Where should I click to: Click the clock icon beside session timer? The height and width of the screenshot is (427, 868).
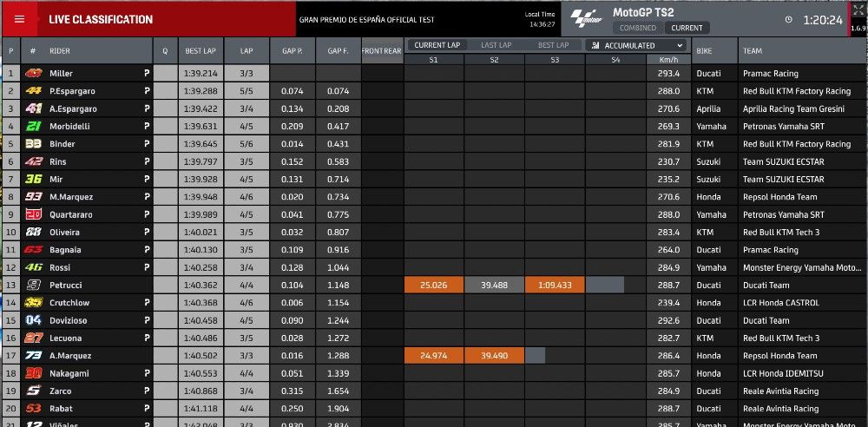(788, 19)
